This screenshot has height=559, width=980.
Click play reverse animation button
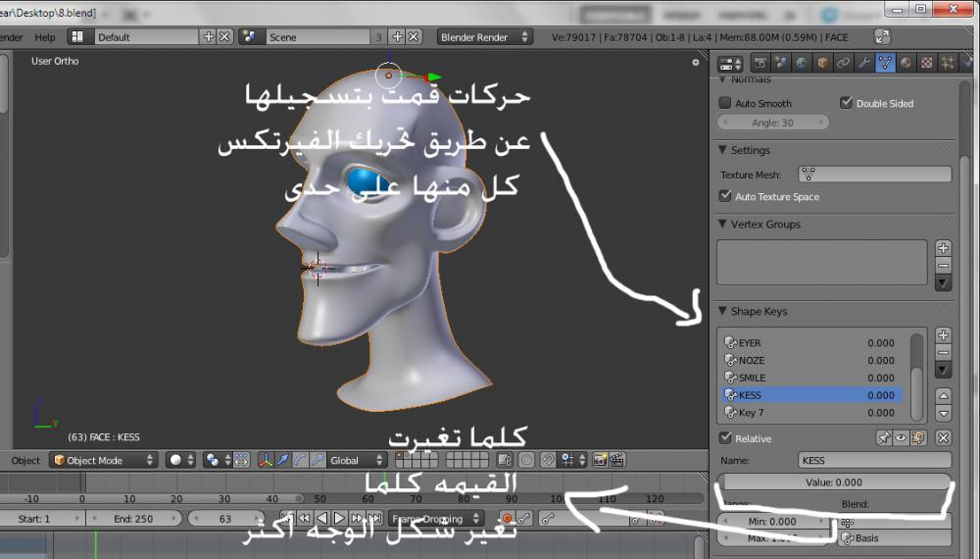coord(321,518)
